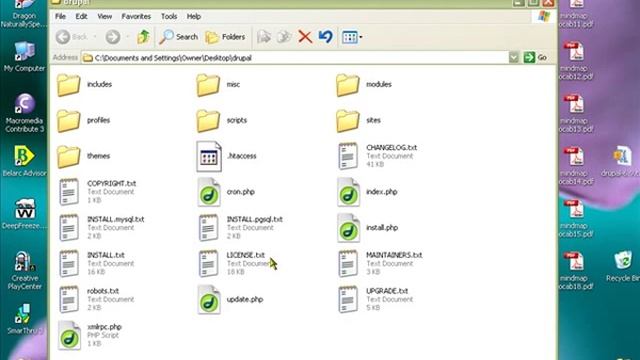The width and height of the screenshot is (640, 360).
Task: Click in the Address bar path field
Action: tap(295, 58)
